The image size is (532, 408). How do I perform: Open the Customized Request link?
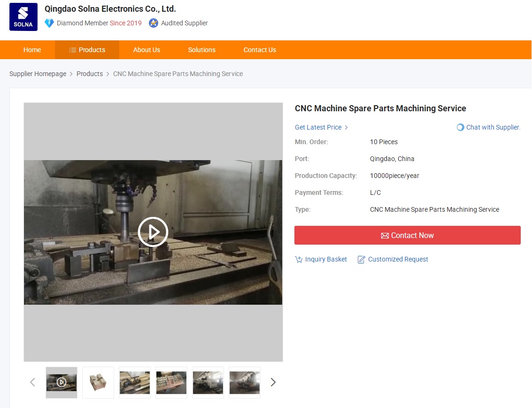coord(398,260)
